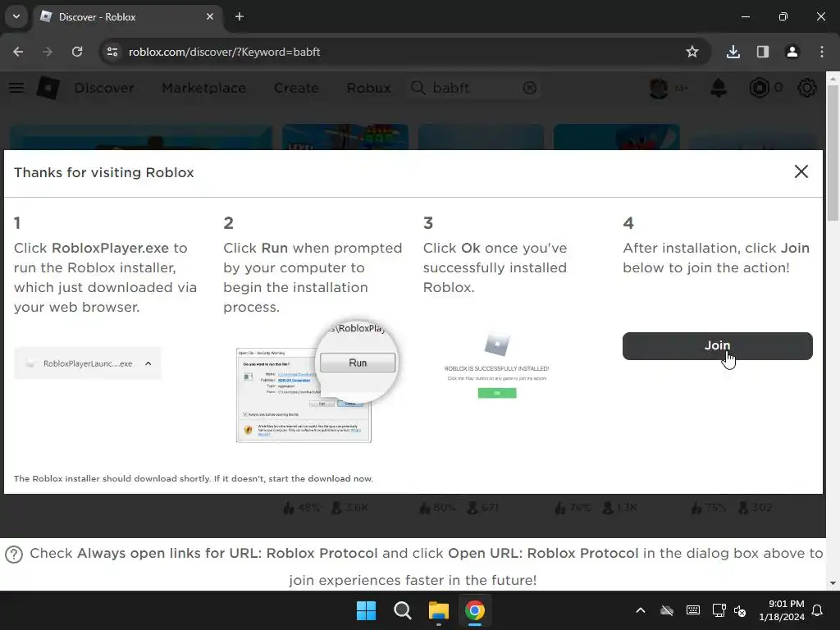The image size is (840, 630).
Task: Click the Chrome back arrow
Action: point(18,52)
